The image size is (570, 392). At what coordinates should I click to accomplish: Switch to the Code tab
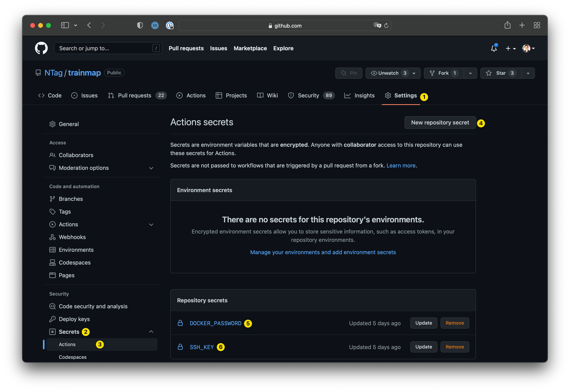click(x=50, y=95)
